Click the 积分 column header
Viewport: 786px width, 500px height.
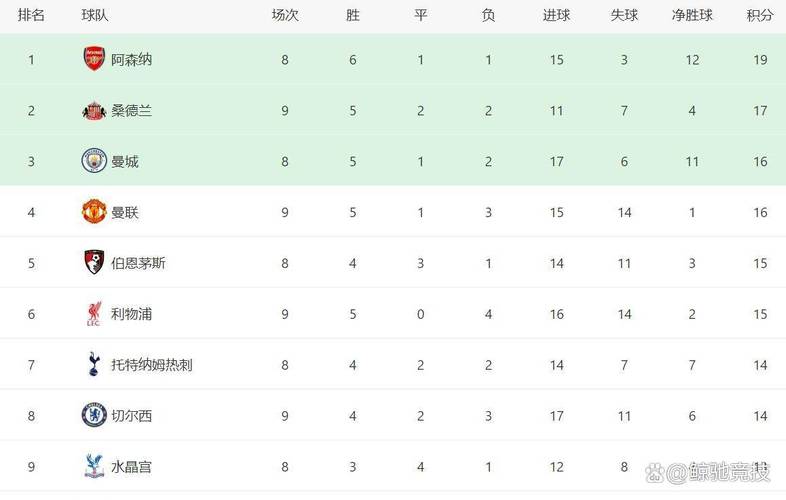click(759, 16)
